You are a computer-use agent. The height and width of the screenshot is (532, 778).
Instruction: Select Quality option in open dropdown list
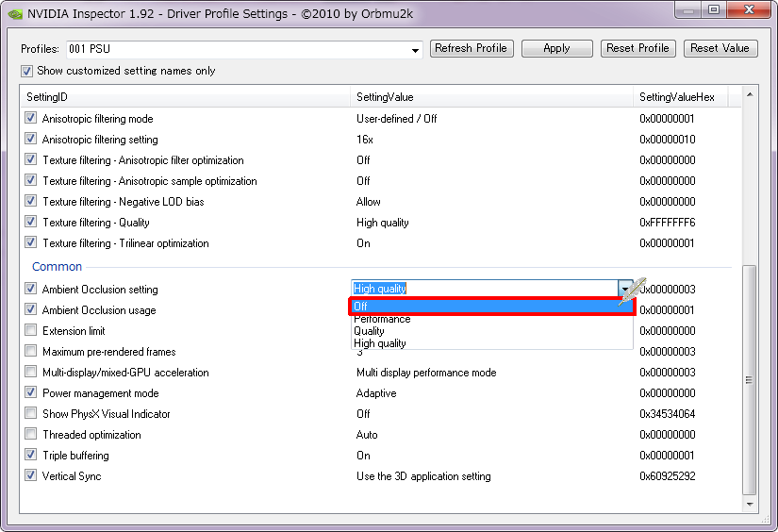tap(491, 331)
